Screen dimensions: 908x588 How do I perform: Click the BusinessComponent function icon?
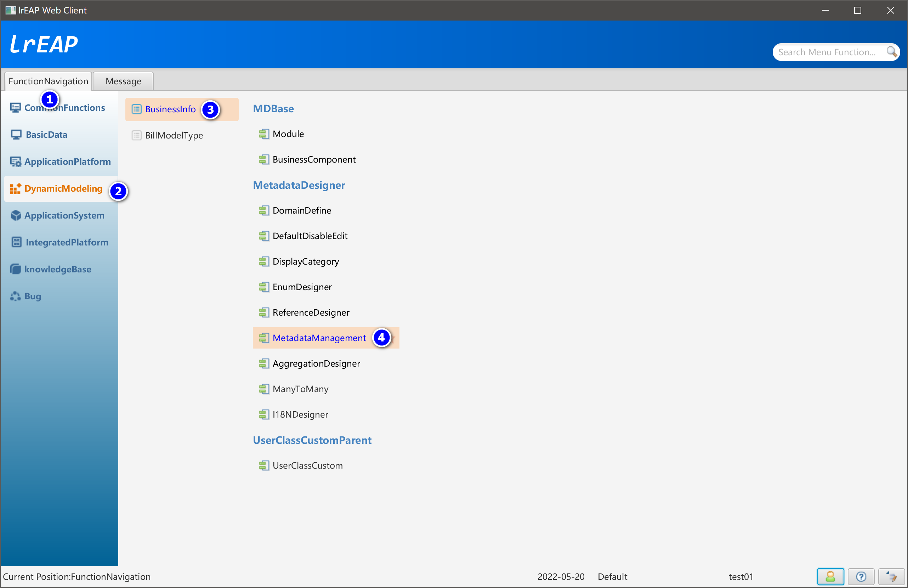point(263,159)
